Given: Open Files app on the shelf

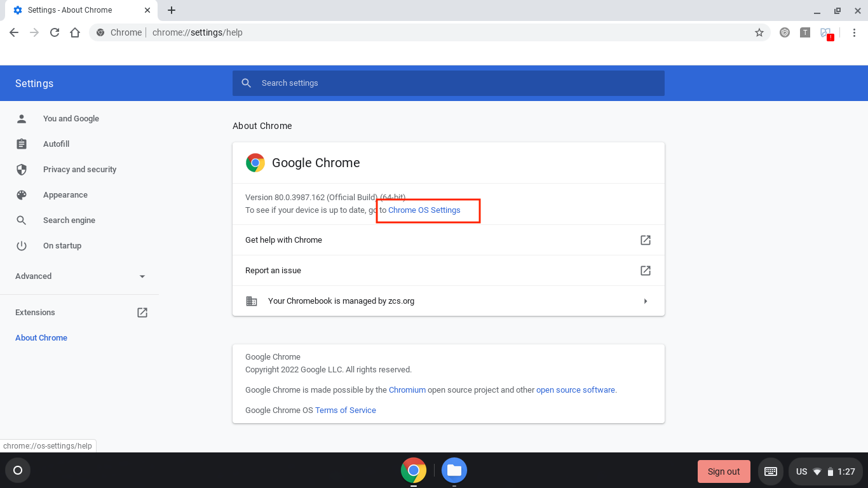Looking at the screenshot, I should pyautogui.click(x=454, y=471).
